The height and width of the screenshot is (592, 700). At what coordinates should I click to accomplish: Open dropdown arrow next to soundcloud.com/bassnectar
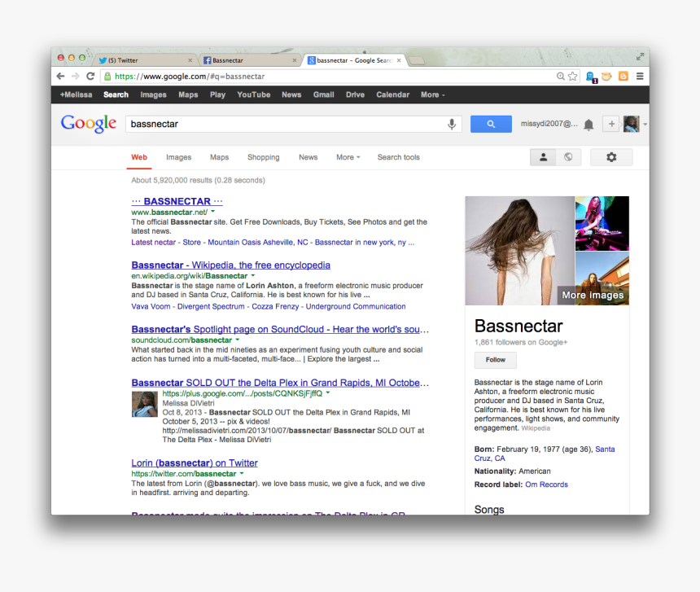(x=238, y=340)
